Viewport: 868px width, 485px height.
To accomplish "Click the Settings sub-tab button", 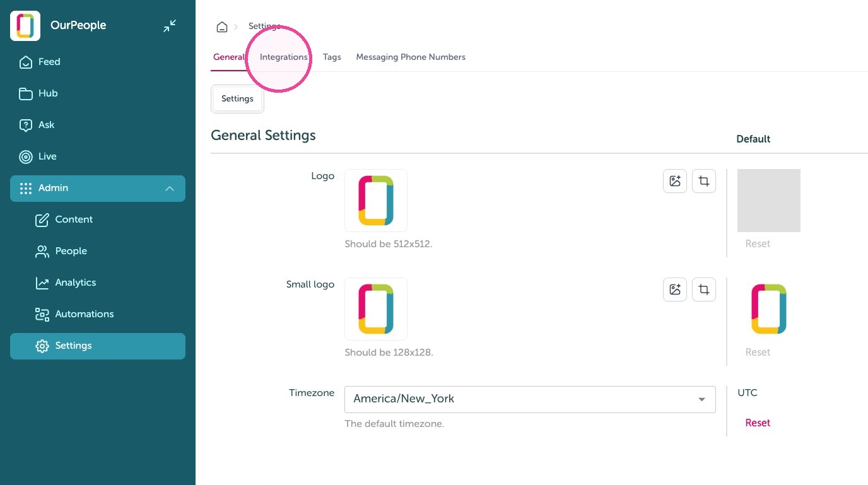I will click(237, 99).
